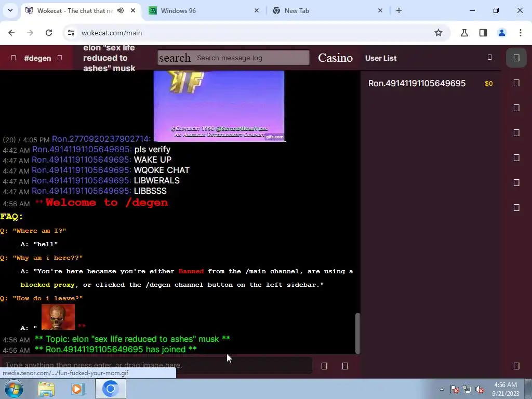Click the square icon left of #degen
This screenshot has height=399, width=532.
[x=14, y=58]
